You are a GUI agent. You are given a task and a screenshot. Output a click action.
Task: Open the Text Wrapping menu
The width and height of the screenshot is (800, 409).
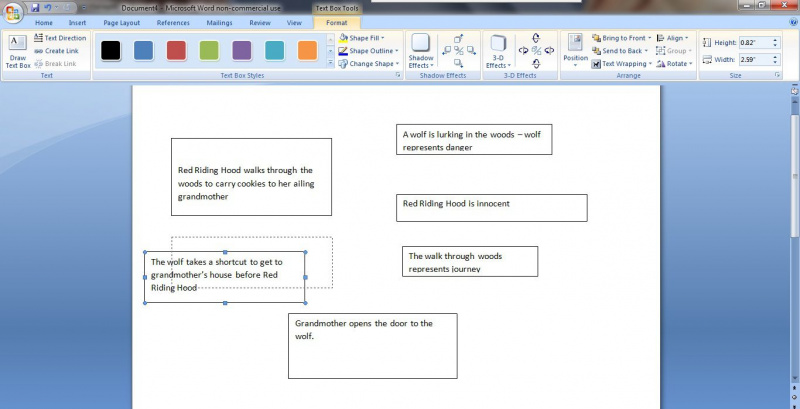pyautogui.click(x=622, y=64)
